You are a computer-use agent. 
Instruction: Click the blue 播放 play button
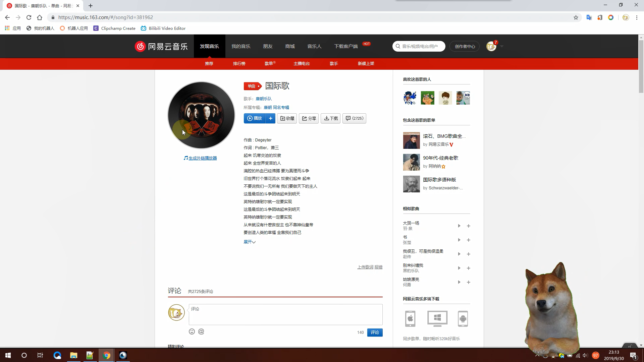tap(255, 118)
